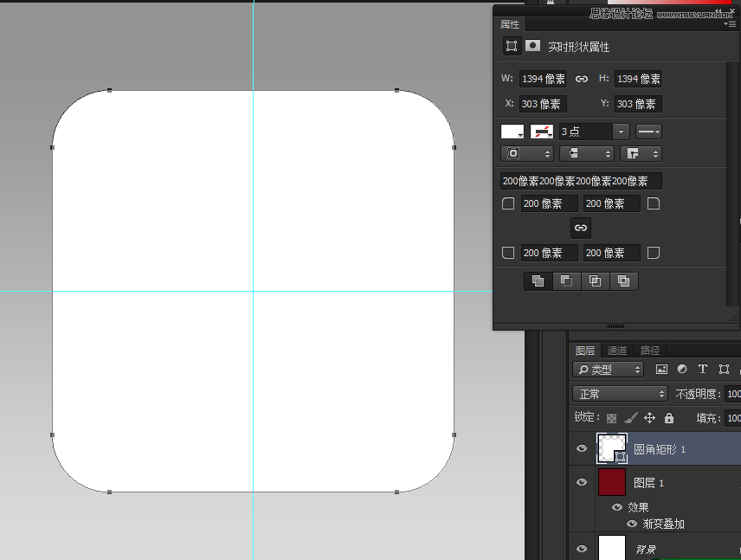Open the Properties panel flyout menu

click(730, 24)
